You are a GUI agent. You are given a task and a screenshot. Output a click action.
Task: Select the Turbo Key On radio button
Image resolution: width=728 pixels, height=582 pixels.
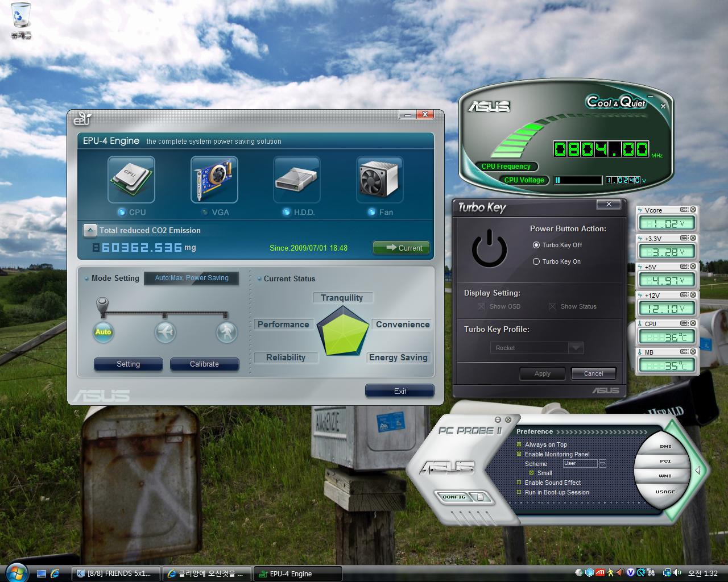pos(536,261)
